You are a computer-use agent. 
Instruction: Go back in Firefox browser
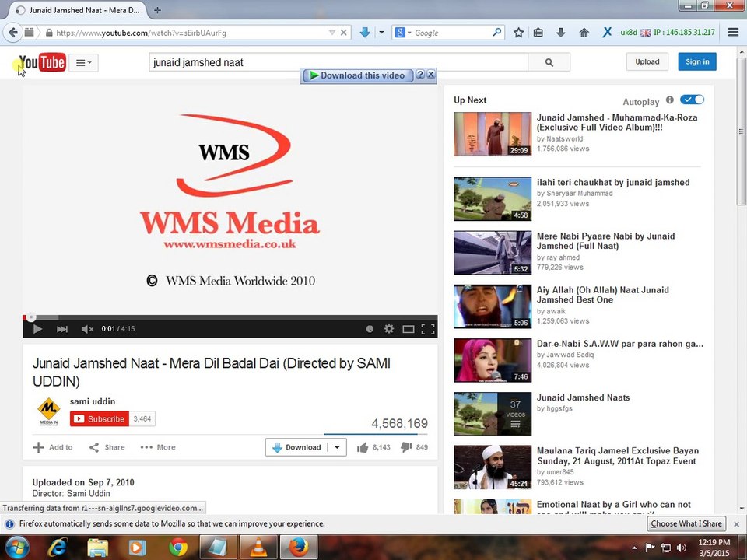point(13,33)
